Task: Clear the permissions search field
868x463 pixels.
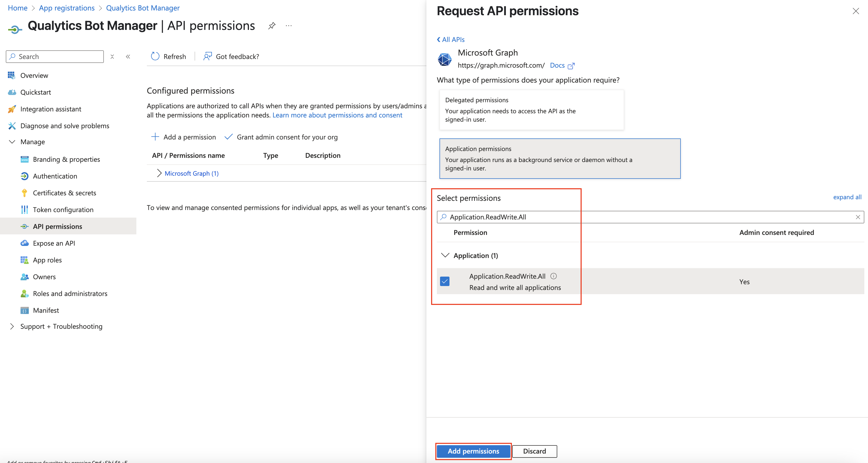Action: coord(858,217)
